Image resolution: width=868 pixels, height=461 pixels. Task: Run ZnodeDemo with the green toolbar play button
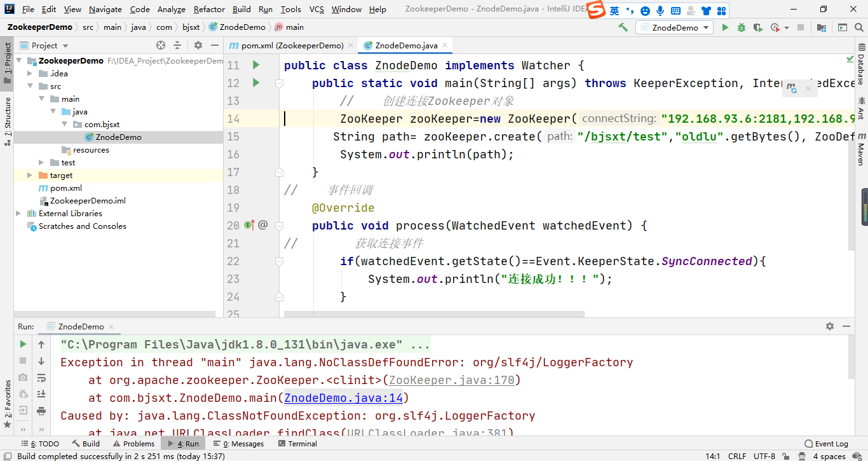coord(725,27)
